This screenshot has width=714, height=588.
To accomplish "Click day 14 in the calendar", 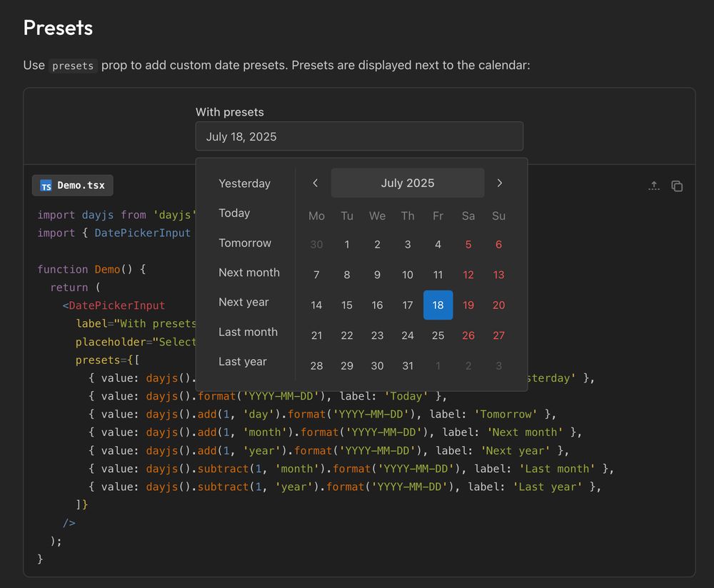I will coord(316,305).
